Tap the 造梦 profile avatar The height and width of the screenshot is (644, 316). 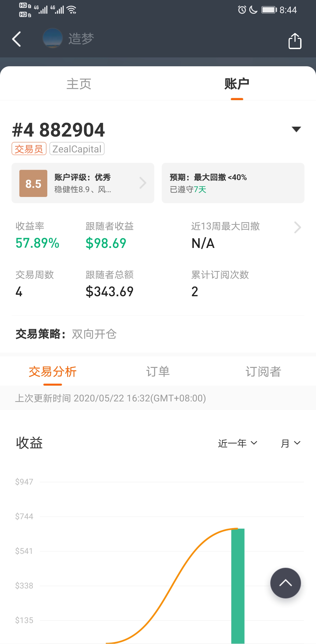53,38
